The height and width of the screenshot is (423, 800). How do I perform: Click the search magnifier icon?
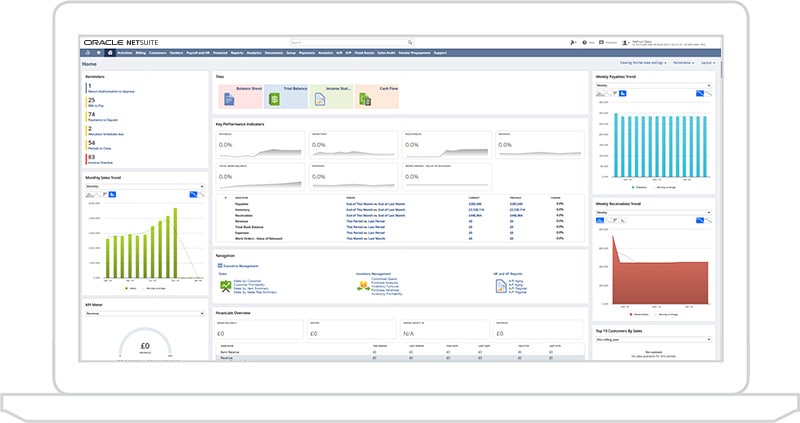pyautogui.click(x=409, y=42)
